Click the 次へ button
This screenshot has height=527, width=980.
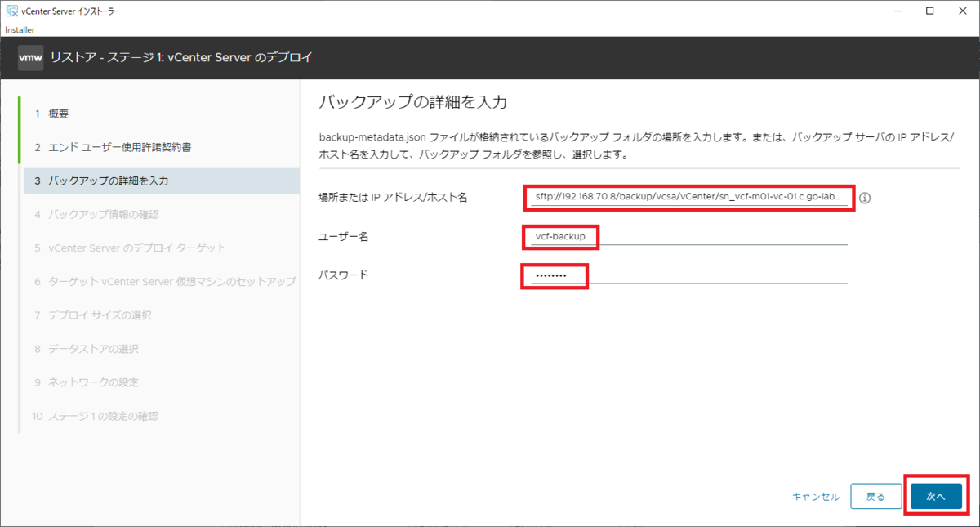936,496
